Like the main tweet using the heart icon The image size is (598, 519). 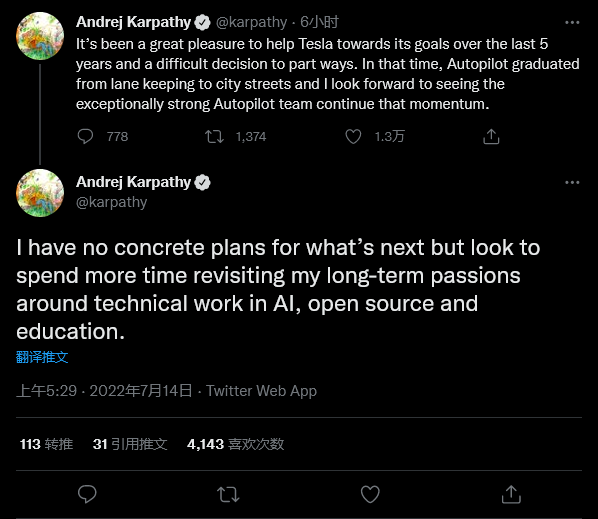pyautogui.click(x=370, y=494)
